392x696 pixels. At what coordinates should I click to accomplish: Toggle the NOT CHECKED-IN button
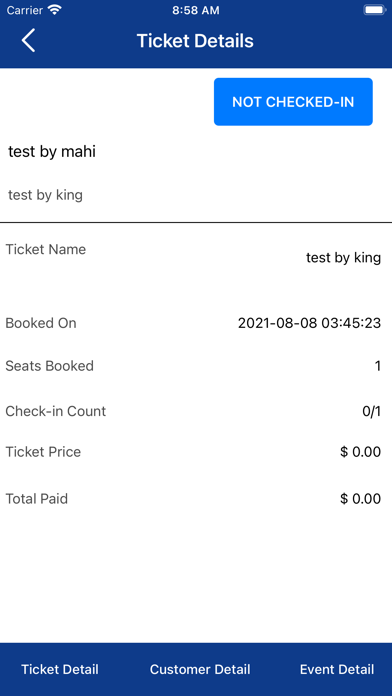pyautogui.click(x=293, y=102)
